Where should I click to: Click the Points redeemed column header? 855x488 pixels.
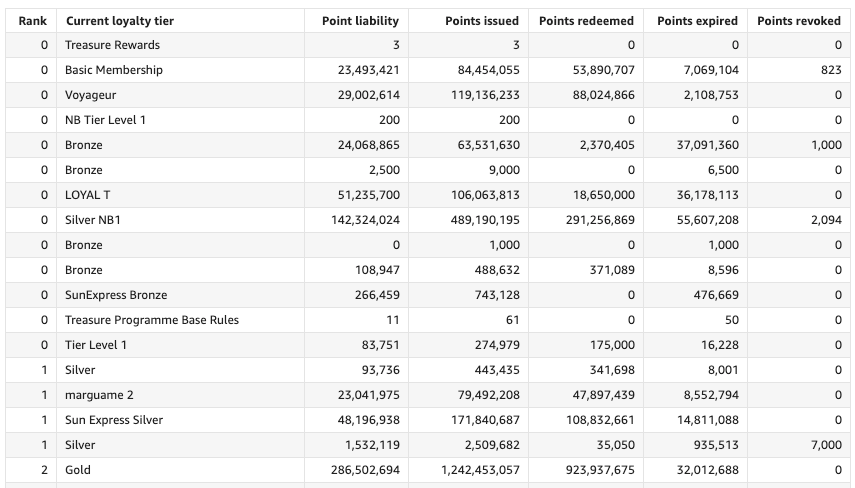coord(586,21)
